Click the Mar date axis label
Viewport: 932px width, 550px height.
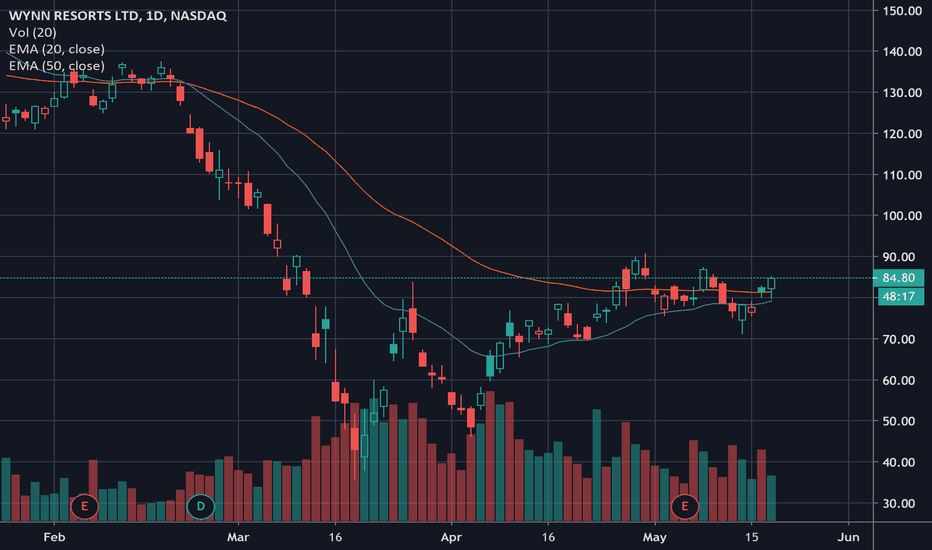(x=238, y=537)
